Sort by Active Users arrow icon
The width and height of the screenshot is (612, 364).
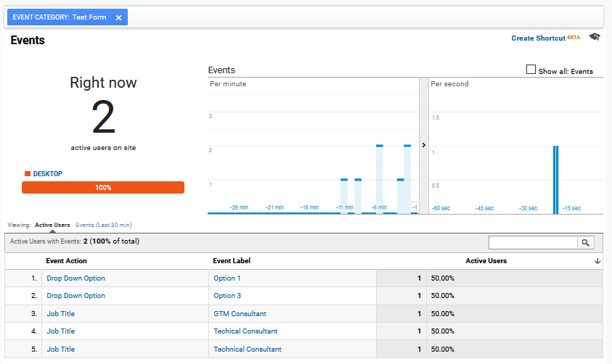pos(597,261)
